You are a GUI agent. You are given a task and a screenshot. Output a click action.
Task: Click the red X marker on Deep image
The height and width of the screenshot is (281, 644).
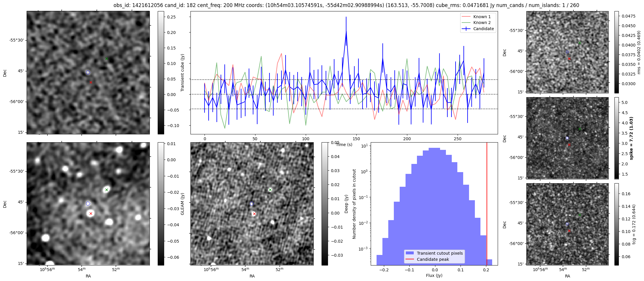tap(254, 214)
